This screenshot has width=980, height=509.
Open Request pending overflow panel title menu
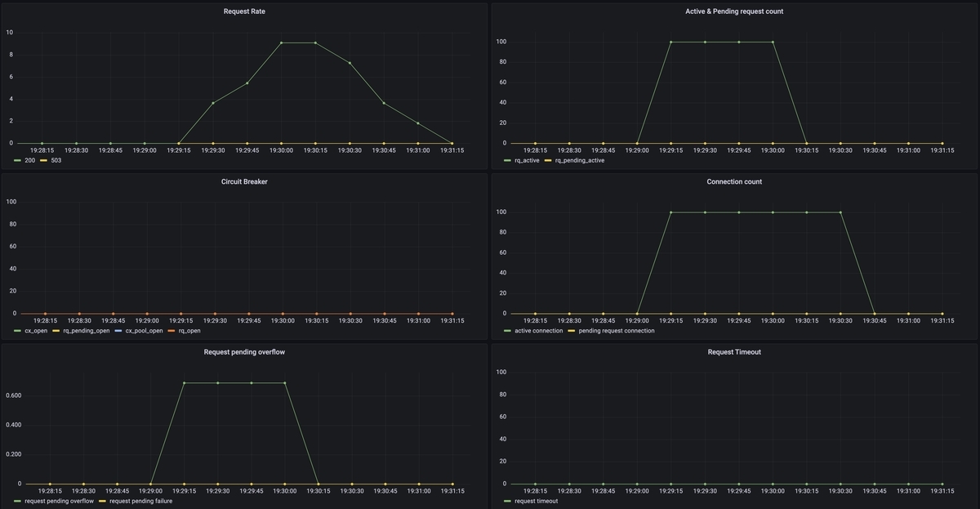click(x=244, y=351)
